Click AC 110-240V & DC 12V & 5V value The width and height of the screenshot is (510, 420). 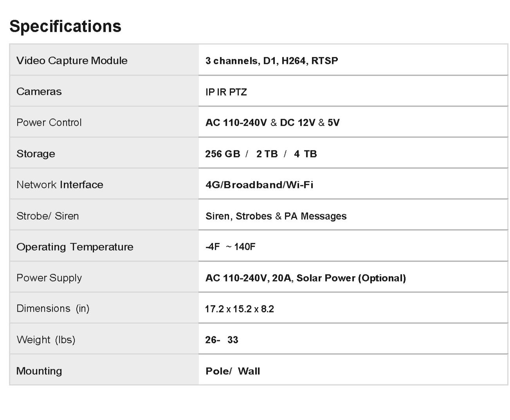[x=272, y=123]
